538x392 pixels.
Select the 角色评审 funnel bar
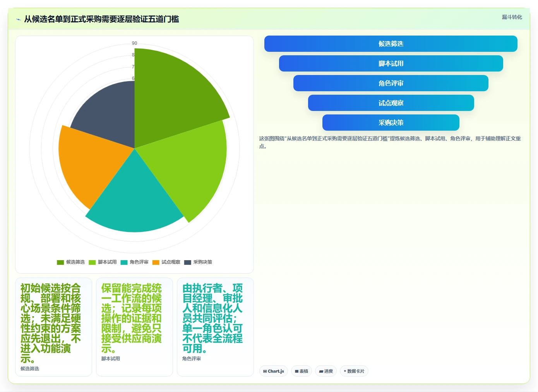[x=391, y=83]
